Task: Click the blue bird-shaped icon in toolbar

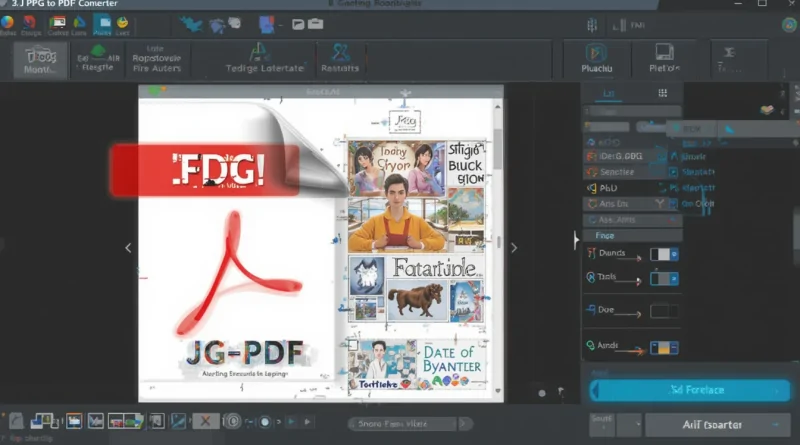Action: (x=191, y=24)
